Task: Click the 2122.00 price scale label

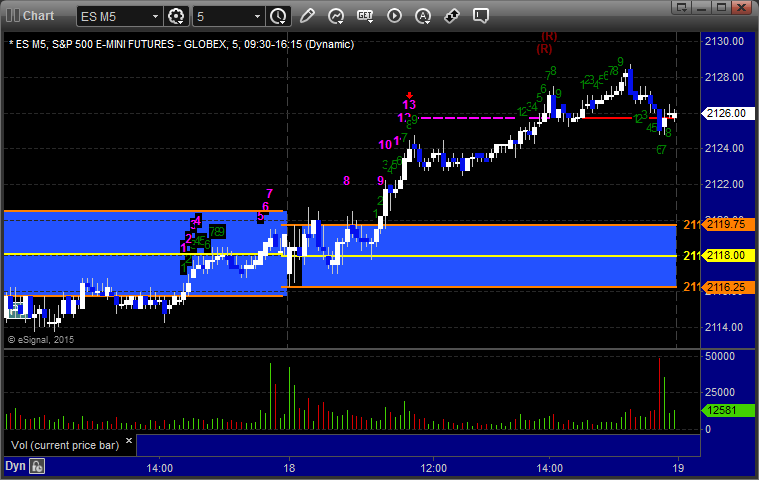Action: point(725,184)
